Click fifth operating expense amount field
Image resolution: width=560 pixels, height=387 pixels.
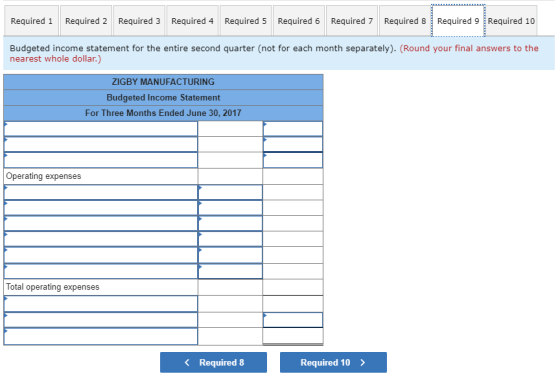tap(230, 255)
